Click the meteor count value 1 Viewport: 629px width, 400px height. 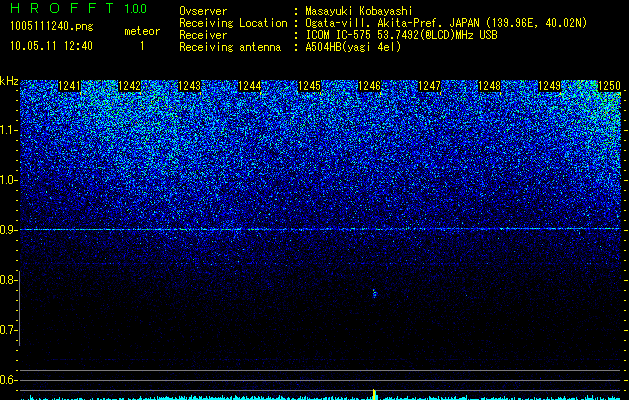[x=142, y=46]
